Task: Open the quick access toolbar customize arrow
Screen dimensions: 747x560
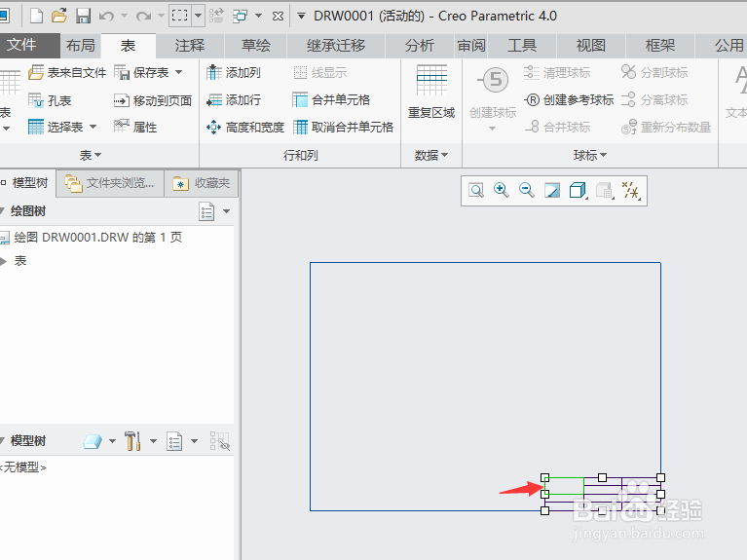Action: point(301,17)
